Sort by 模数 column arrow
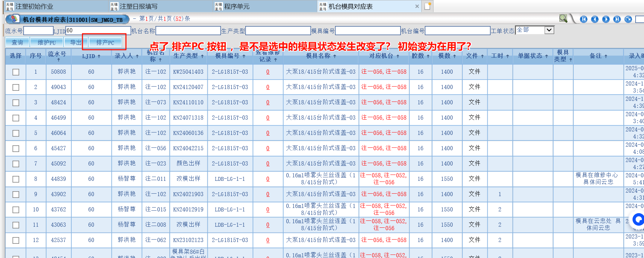This screenshot has height=258, width=644. 454,56
